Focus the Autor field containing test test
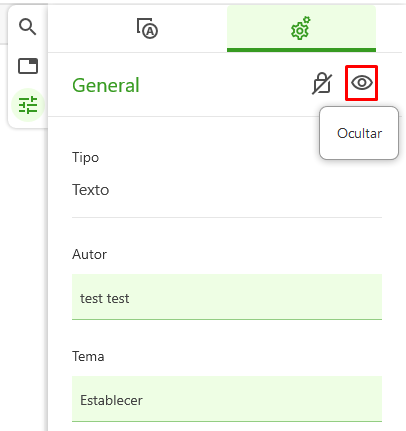406x431 pixels. [x=227, y=297]
